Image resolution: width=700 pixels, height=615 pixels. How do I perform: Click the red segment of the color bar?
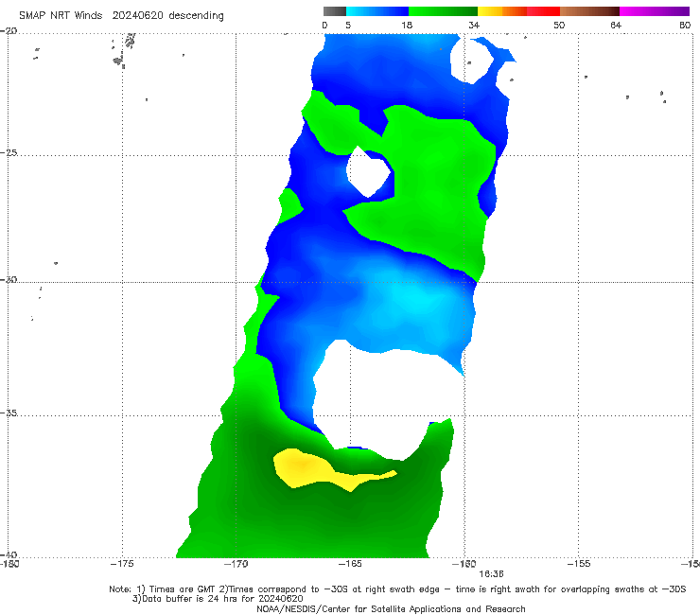pos(543,11)
